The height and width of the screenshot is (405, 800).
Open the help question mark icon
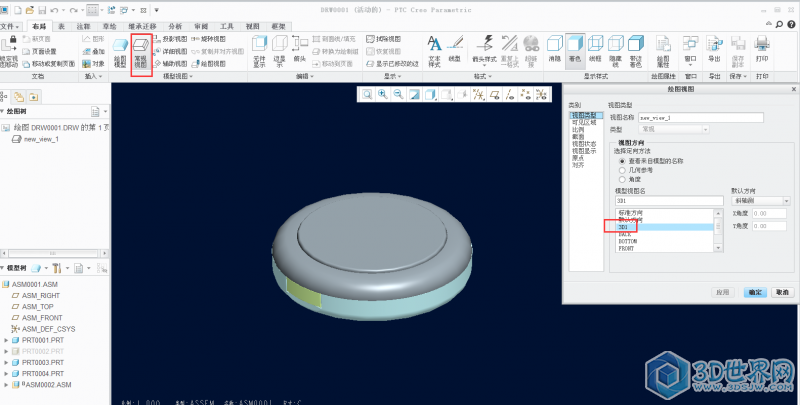pos(791,24)
